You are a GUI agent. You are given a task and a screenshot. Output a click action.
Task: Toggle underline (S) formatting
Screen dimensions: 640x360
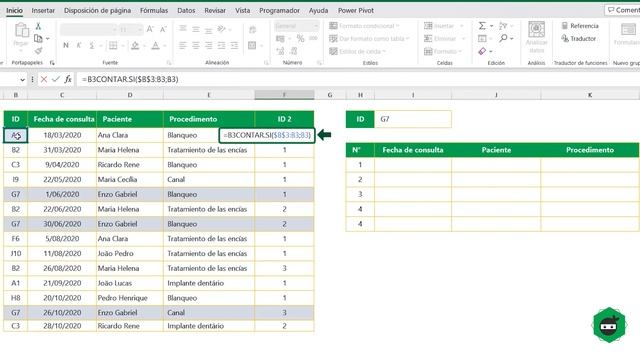92,45
